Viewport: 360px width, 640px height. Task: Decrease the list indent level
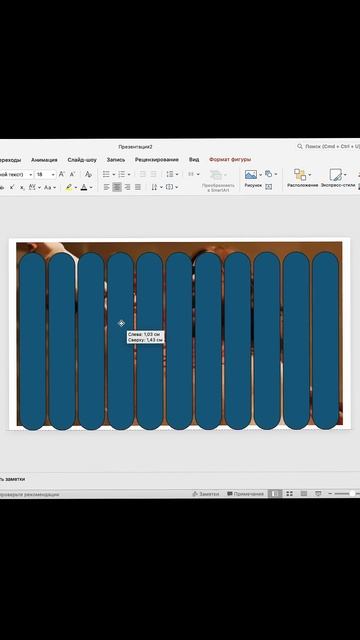point(142,174)
